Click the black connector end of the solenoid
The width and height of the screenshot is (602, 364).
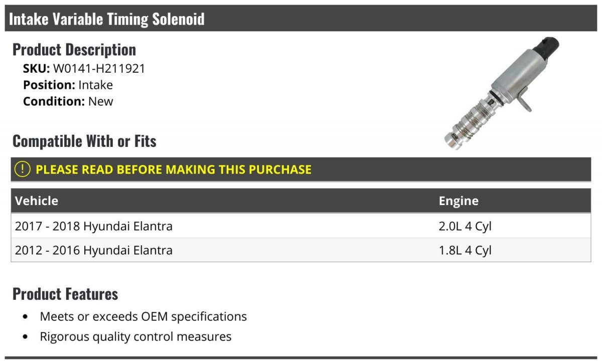546,47
